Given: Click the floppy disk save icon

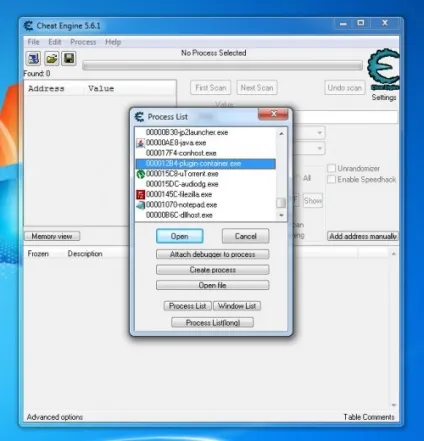Looking at the screenshot, I should click(x=69, y=59).
